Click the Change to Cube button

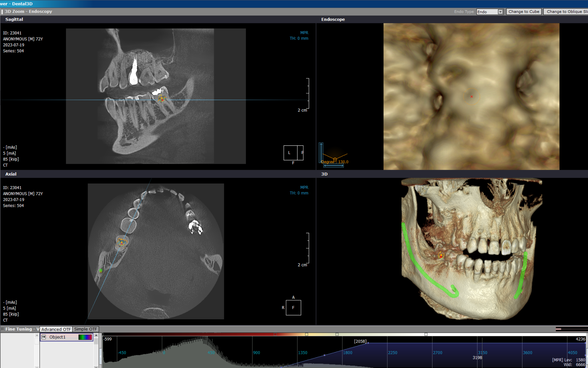point(524,12)
